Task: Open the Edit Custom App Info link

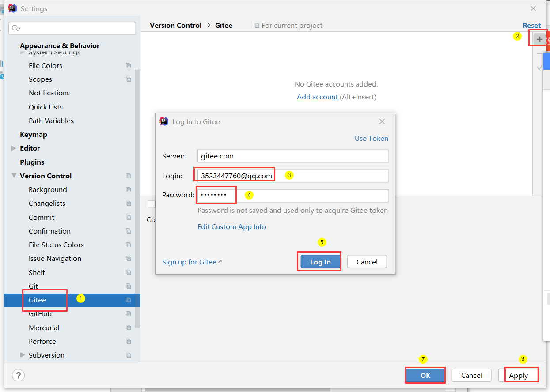Action: [231, 226]
